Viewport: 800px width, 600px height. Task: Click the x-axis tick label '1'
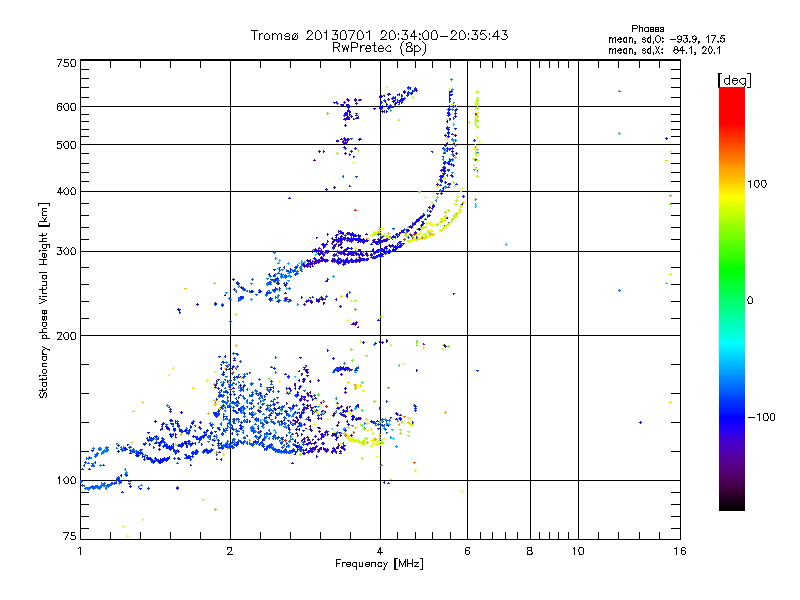coord(80,551)
